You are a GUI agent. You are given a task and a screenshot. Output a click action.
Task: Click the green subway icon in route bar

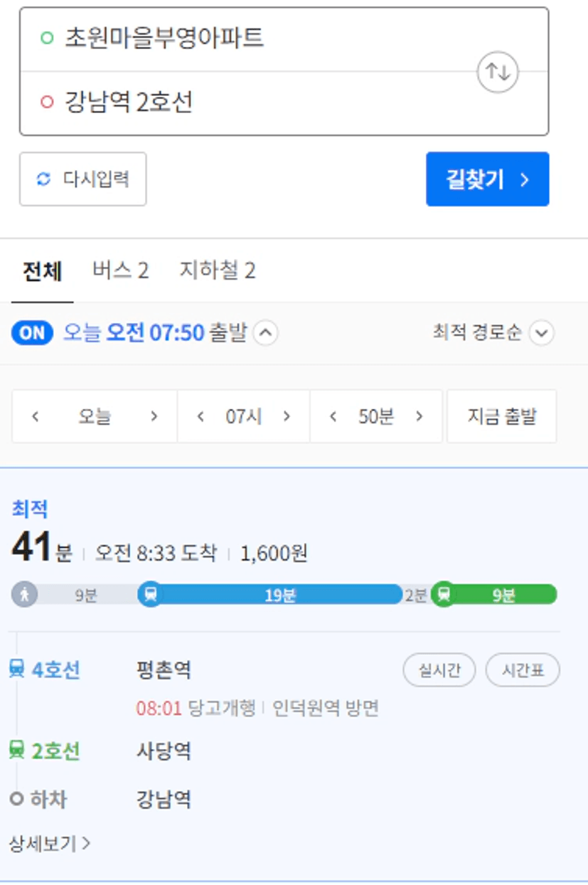pos(444,594)
